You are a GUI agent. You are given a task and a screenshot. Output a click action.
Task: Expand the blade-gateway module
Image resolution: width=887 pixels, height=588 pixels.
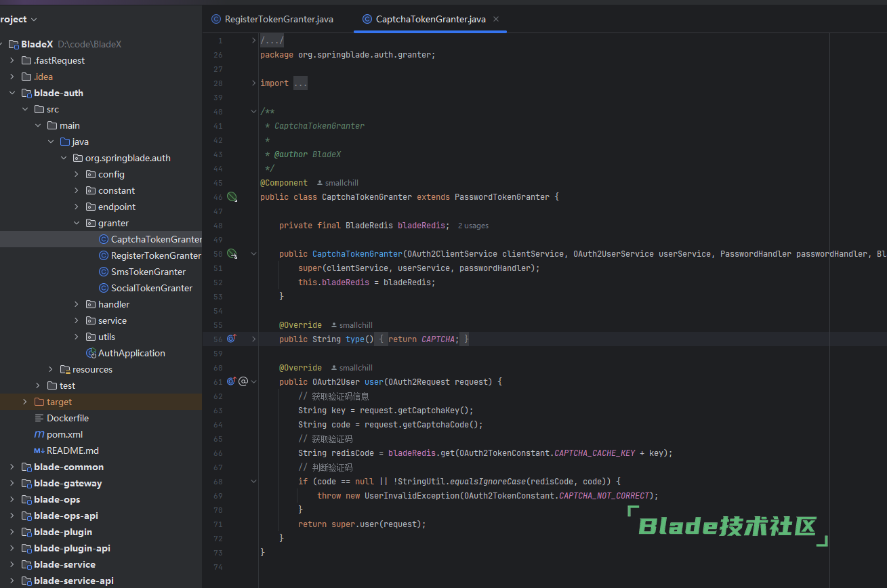[12, 483]
